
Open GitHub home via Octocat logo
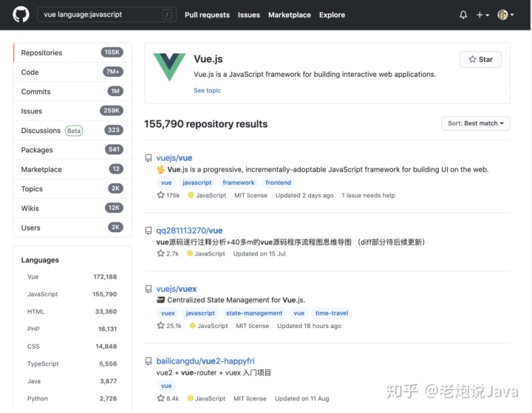[21, 15]
